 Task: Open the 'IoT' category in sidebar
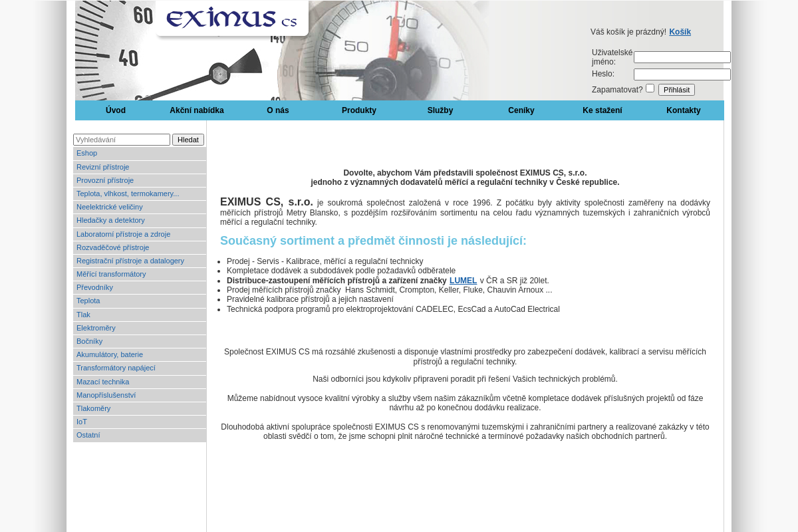pos(81,422)
